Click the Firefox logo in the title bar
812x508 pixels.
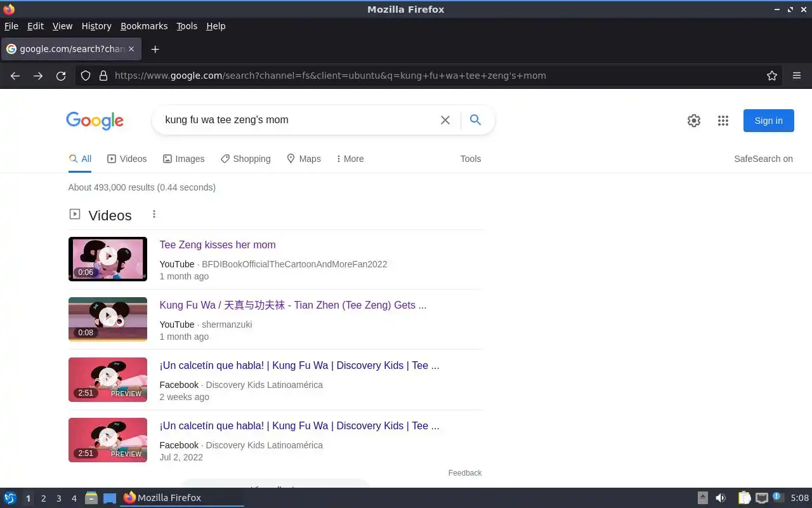9,9
